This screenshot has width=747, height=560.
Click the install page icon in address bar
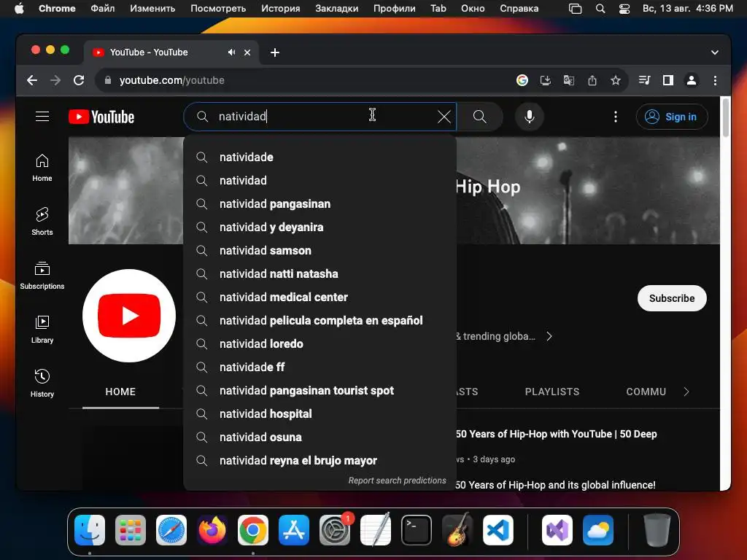[x=546, y=80]
